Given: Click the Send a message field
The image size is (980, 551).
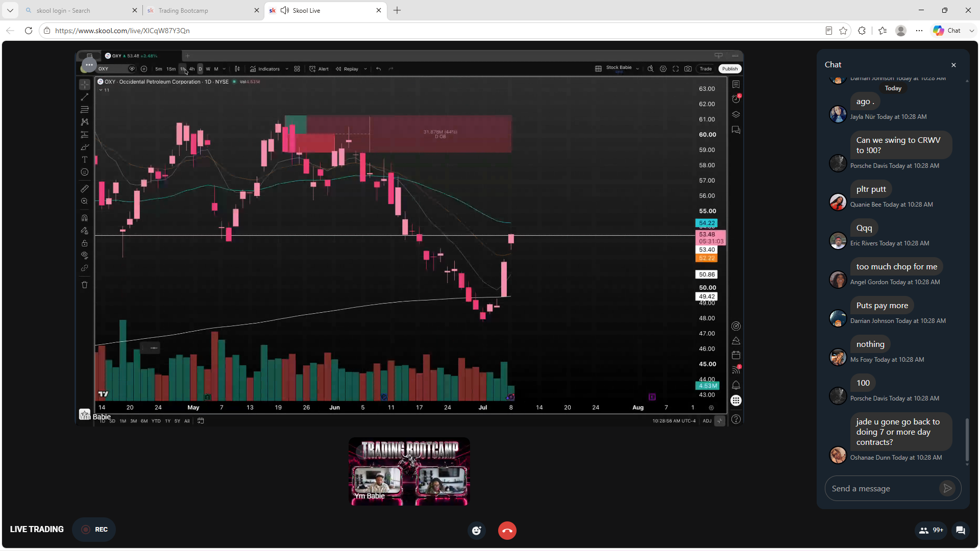Looking at the screenshot, I should (883, 489).
